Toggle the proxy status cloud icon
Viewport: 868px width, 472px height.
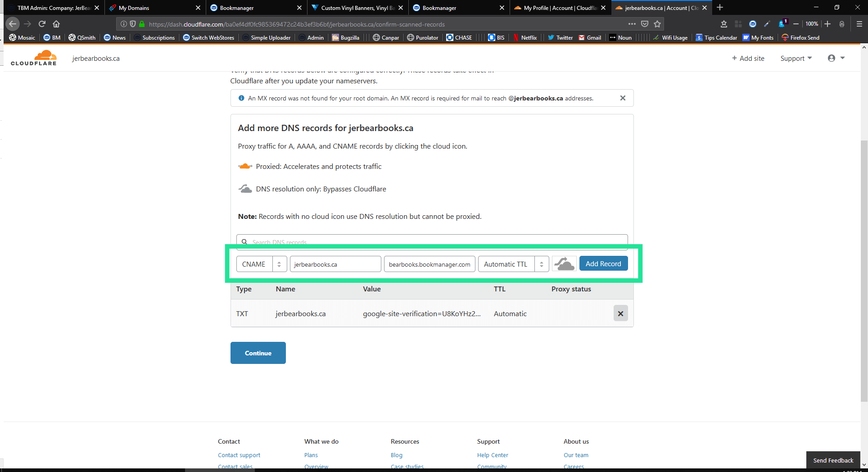pos(564,264)
